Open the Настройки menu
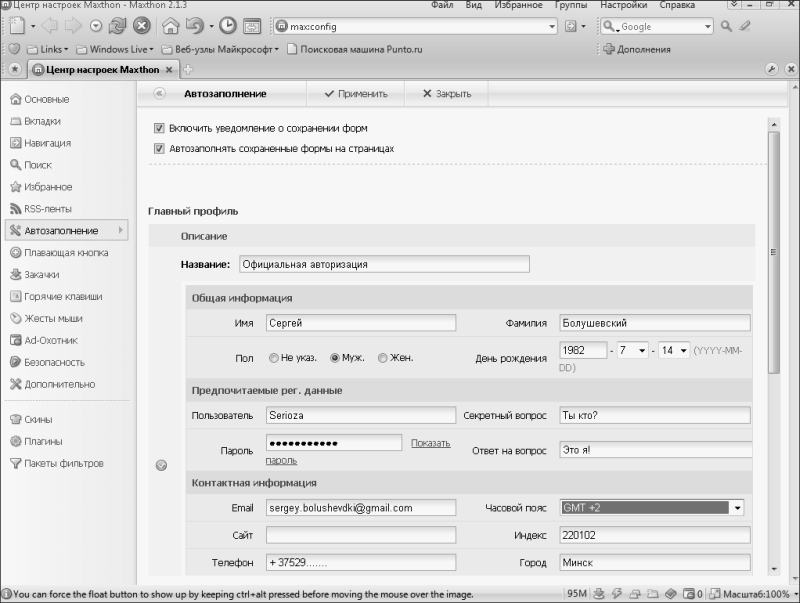 click(x=623, y=5)
